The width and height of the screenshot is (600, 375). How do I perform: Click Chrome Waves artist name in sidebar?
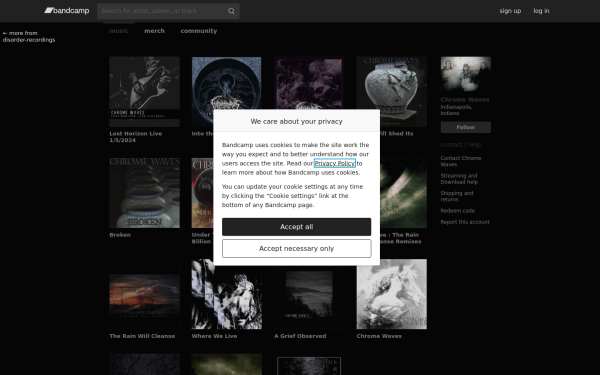click(465, 99)
